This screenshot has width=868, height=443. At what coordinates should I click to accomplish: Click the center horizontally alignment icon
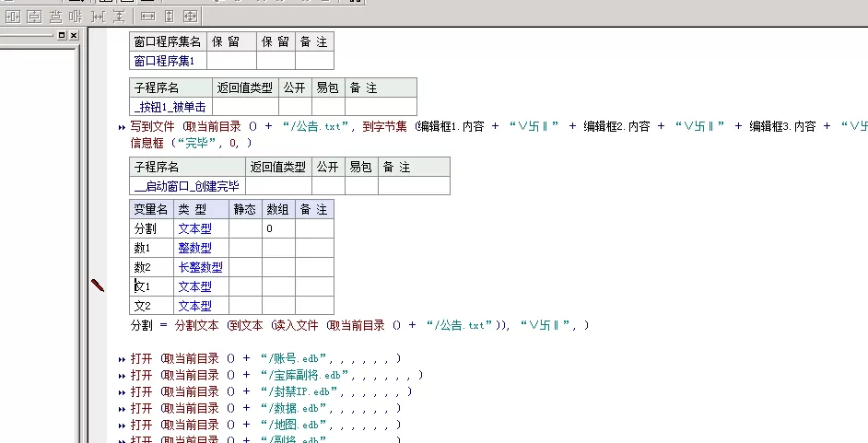tap(13, 17)
